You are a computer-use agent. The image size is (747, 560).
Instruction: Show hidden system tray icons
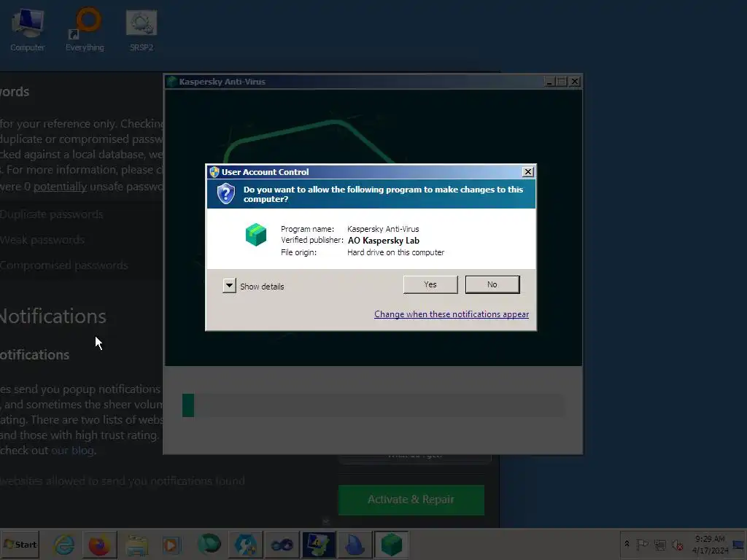[627, 544]
